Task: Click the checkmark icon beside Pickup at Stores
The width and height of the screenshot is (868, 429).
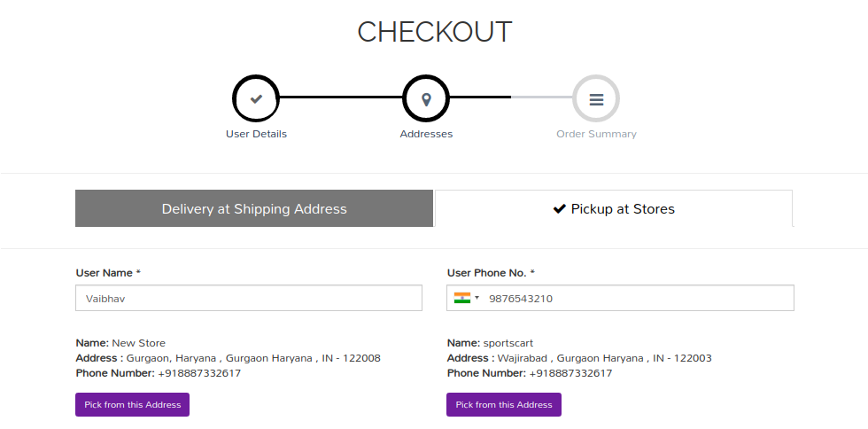Action: pyautogui.click(x=560, y=209)
